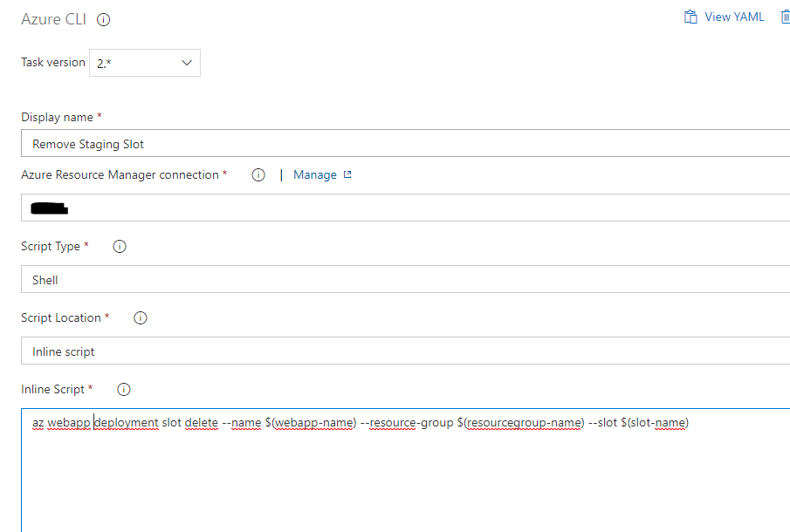Click the red trash remove icon
The width and height of the screenshot is (790, 532).
point(785,17)
